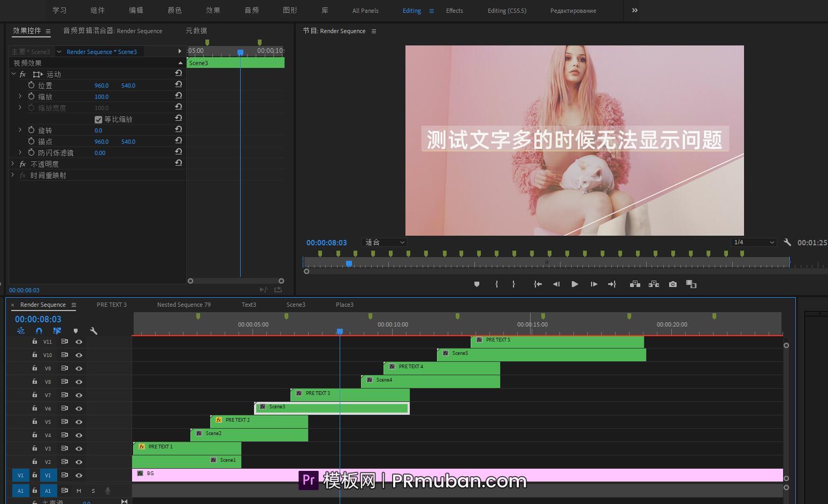Click the blue 位置 value 960.0

click(x=101, y=85)
